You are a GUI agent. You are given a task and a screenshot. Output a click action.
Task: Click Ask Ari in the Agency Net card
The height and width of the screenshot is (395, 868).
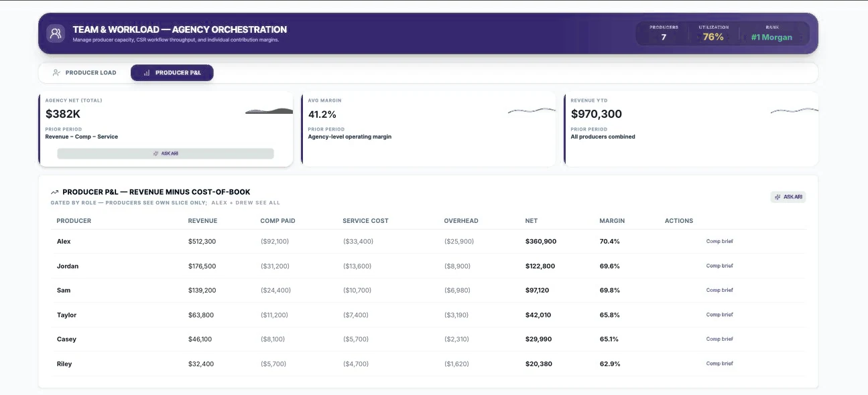coord(166,153)
